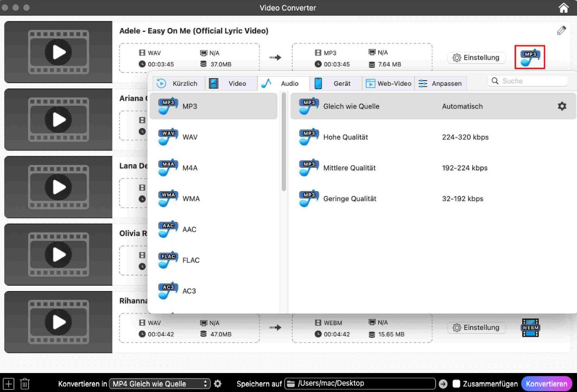Switch to the Gerät tab

(334, 83)
